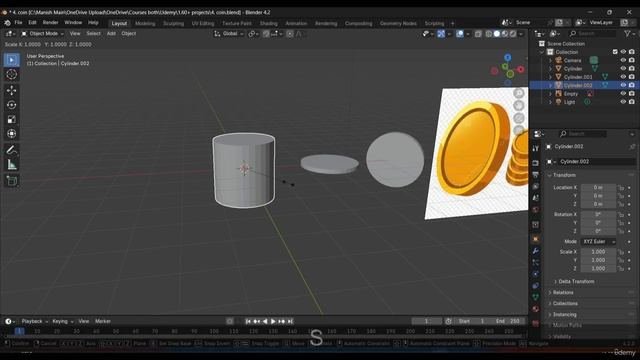This screenshot has height=360, width=640.
Task: Uncheck the Collection exclude checkbox
Action: [x=615, y=52]
